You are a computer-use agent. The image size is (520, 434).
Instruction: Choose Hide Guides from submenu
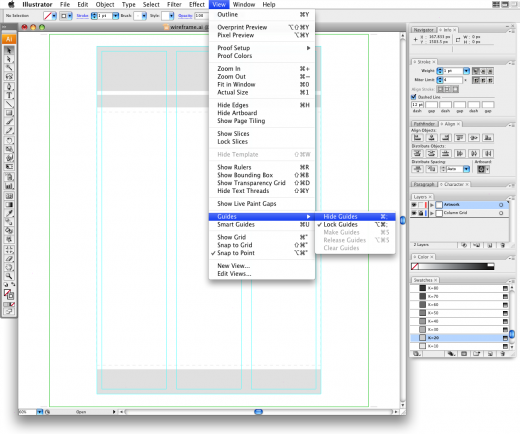click(355, 217)
